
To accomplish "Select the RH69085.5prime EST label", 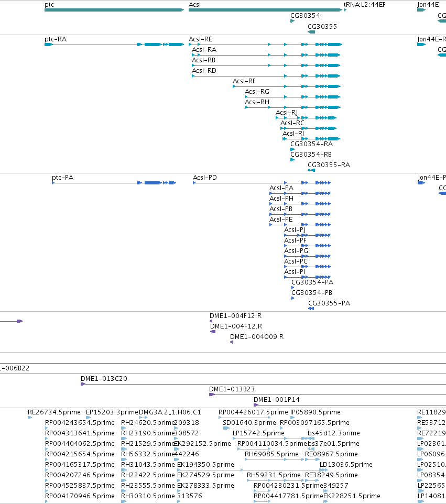I will click(x=271, y=454).
